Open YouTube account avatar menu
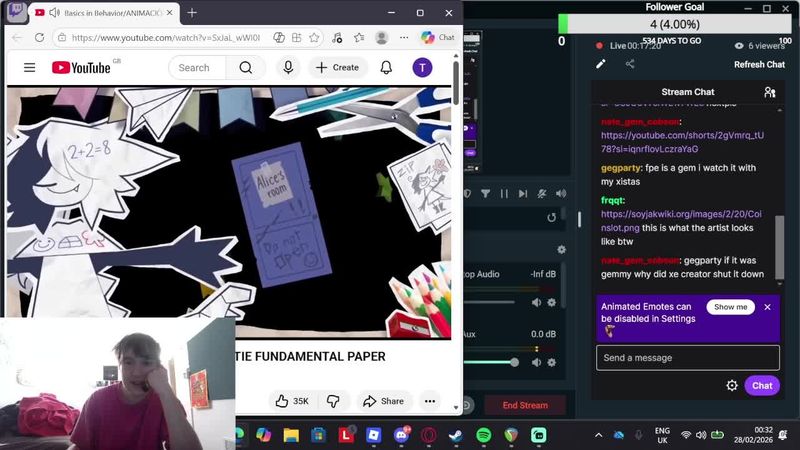Screen dimensions: 800x450 [x=423, y=68]
